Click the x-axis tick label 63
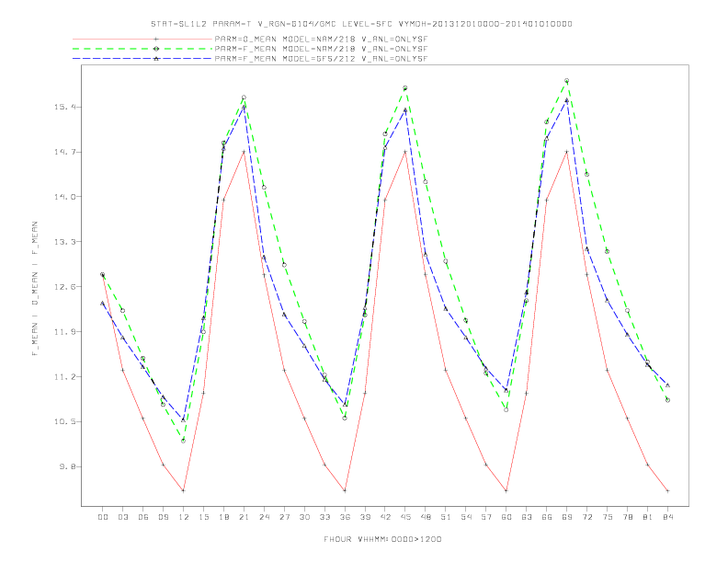 (x=527, y=517)
